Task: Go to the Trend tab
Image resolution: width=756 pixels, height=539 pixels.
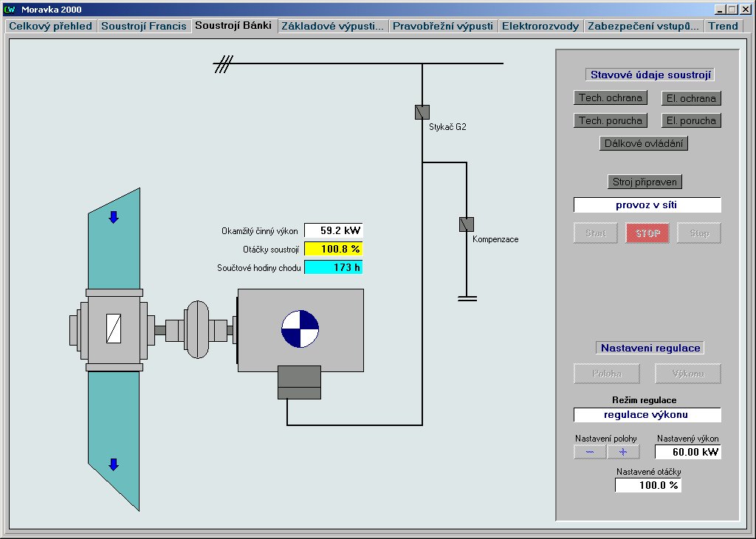Action: coord(723,26)
